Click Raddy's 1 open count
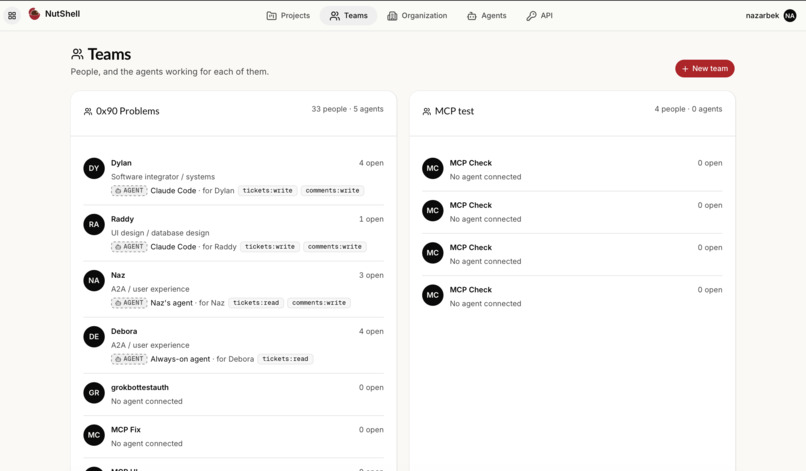 pos(371,219)
